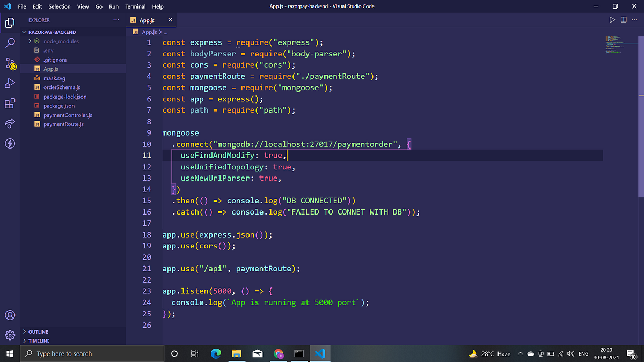Open the Accounts icon at bottom left
The width and height of the screenshot is (644, 362).
(x=10, y=315)
